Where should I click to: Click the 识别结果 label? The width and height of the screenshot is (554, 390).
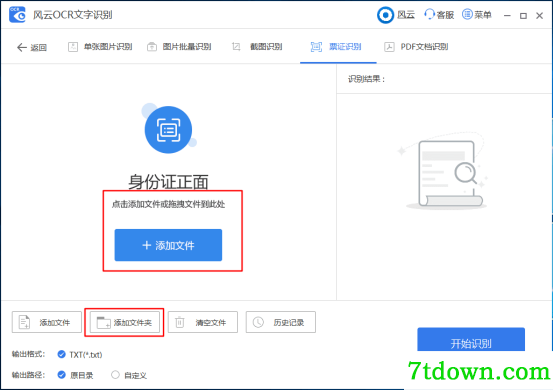(366, 79)
